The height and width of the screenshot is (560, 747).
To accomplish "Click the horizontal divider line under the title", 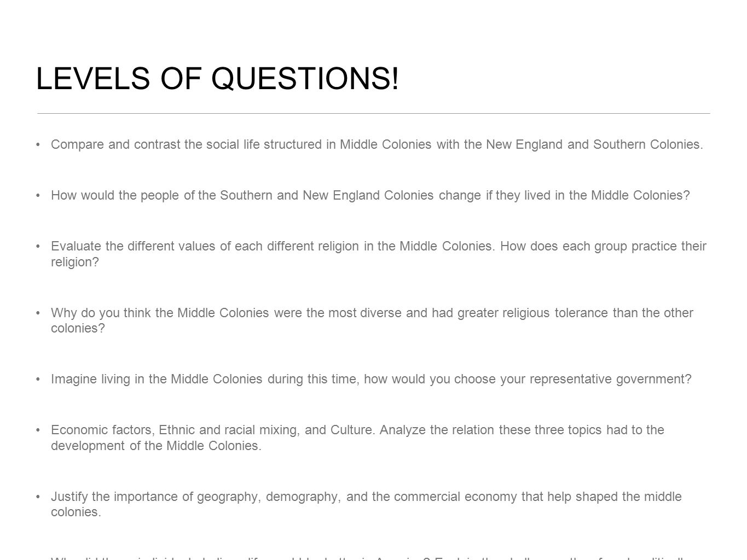I will [373, 113].
